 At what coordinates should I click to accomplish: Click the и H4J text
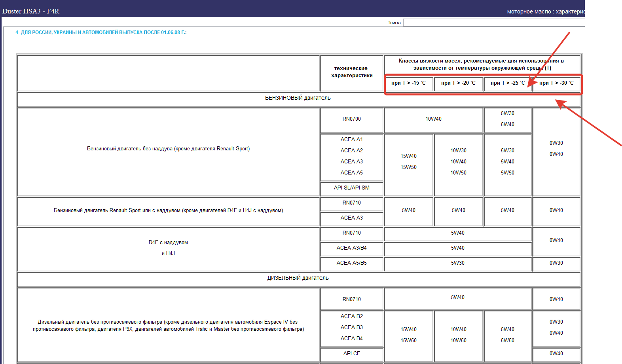point(168,253)
